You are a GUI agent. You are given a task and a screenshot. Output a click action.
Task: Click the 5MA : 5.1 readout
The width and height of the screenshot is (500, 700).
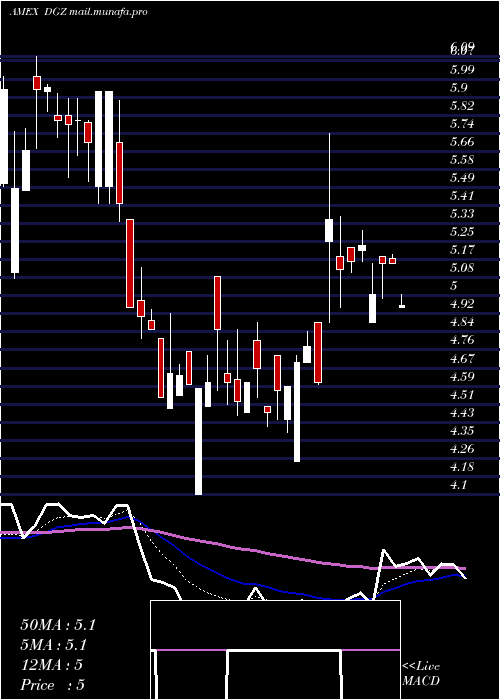(x=54, y=645)
